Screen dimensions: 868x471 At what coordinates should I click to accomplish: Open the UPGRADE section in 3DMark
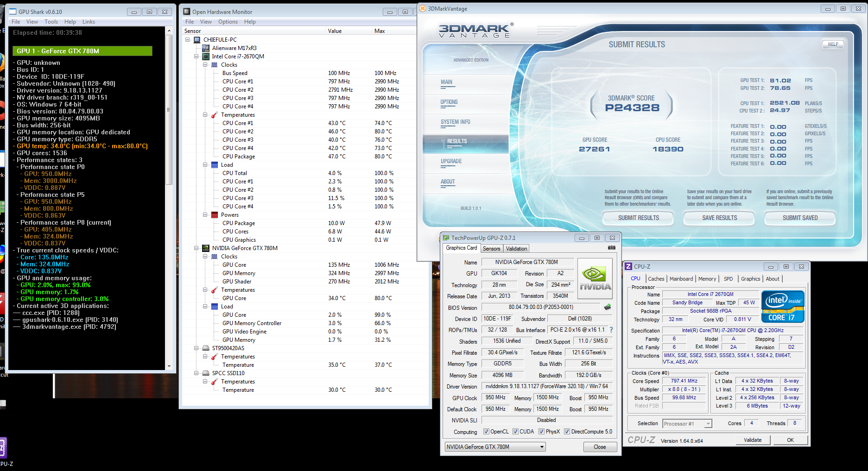point(451,162)
